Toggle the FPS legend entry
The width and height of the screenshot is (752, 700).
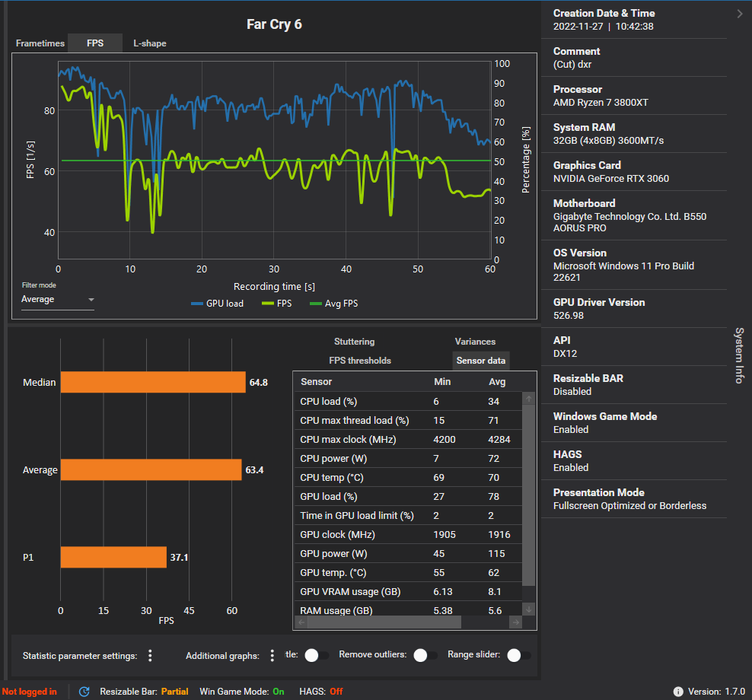277,304
